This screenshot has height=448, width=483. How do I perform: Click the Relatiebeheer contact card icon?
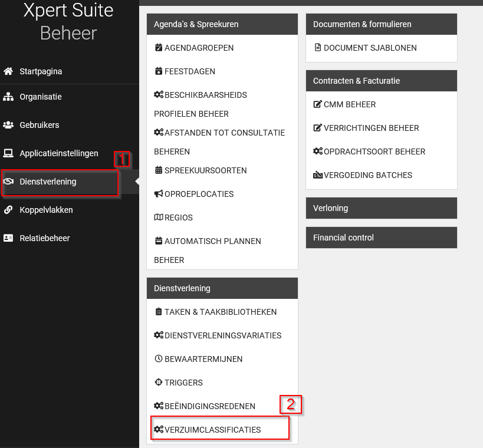[x=8, y=238]
